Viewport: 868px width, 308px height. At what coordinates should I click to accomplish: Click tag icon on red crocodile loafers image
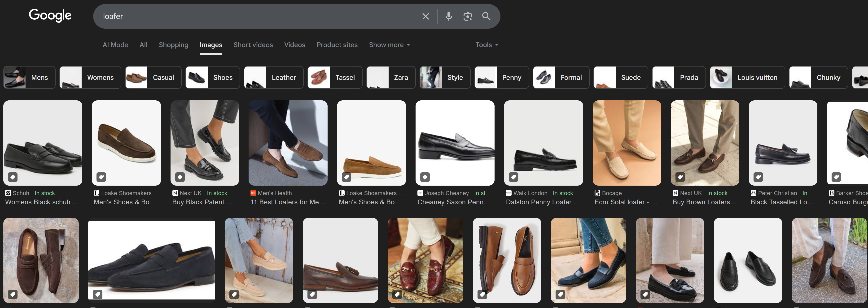[397, 294]
